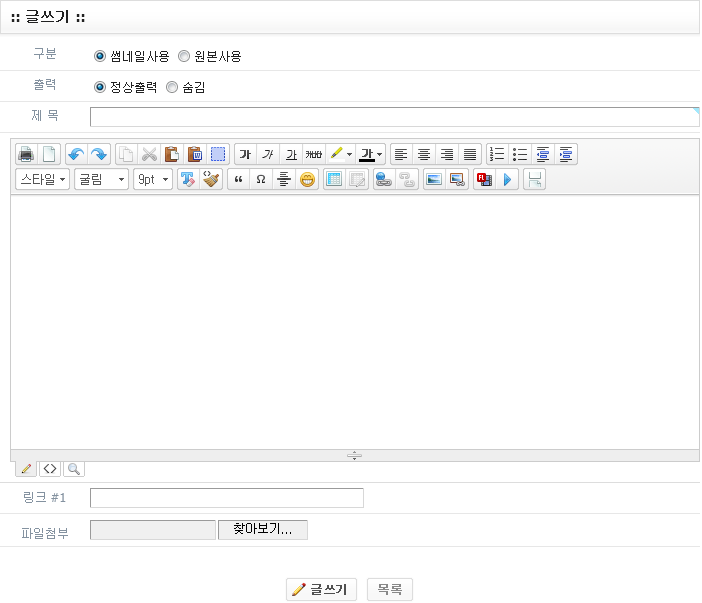Apply bold formatting (가 icon)
702x603 pixels.
point(245,154)
